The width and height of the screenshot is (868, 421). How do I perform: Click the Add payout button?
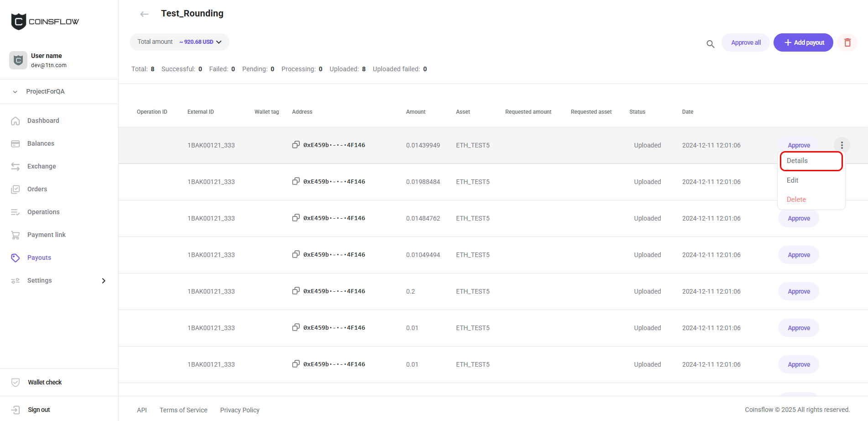(x=803, y=42)
